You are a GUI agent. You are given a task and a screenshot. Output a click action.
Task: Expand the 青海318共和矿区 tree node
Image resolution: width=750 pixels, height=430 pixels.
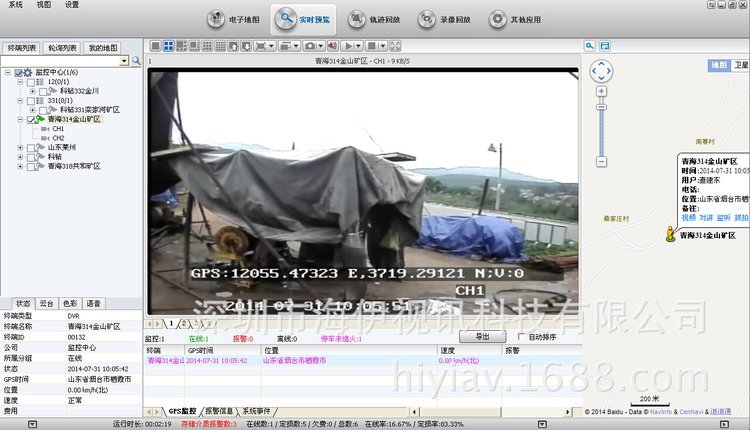pyautogui.click(x=20, y=166)
